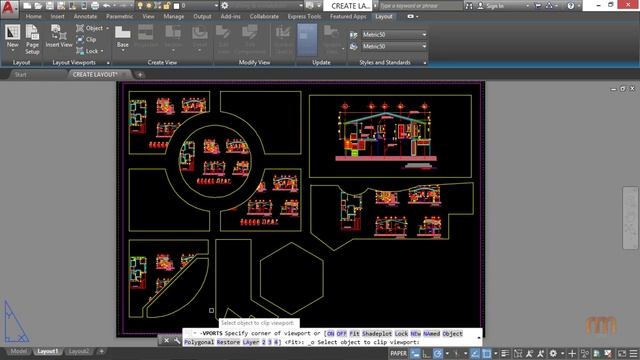Open the polar tracking settings dropdown arrow
Image resolution: width=640 pixels, height=360 pixels.
coord(447,353)
